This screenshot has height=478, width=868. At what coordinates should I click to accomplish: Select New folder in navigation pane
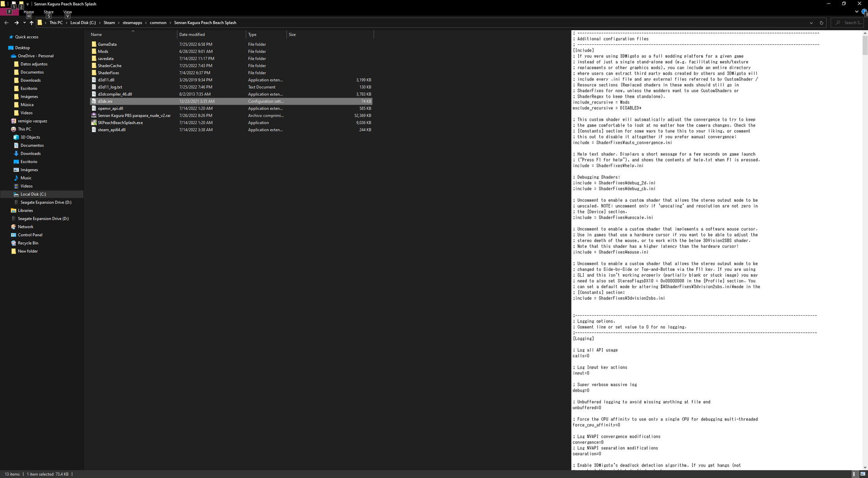click(x=28, y=251)
